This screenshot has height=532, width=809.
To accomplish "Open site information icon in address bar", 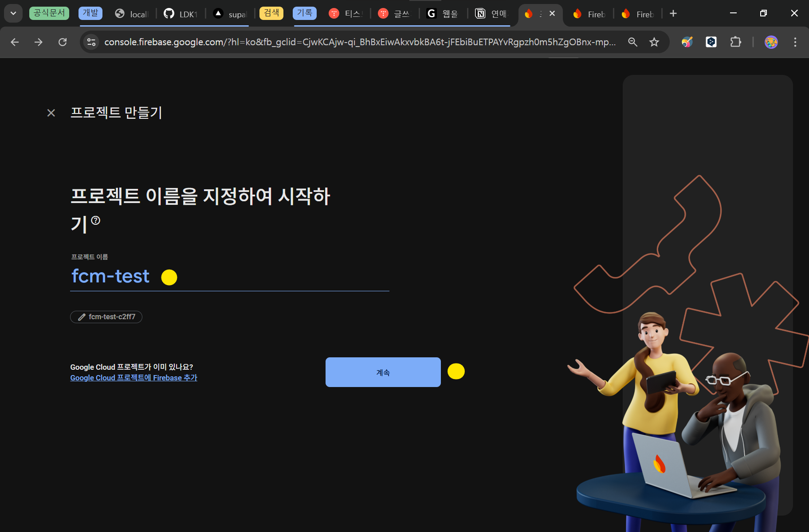I will 91,42.
